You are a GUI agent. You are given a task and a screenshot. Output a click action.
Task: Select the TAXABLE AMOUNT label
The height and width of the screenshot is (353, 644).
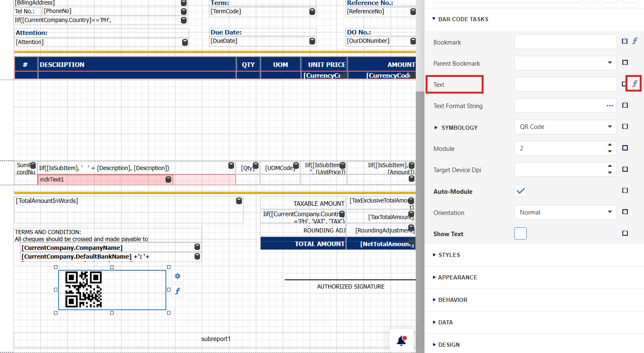(303, 203)
